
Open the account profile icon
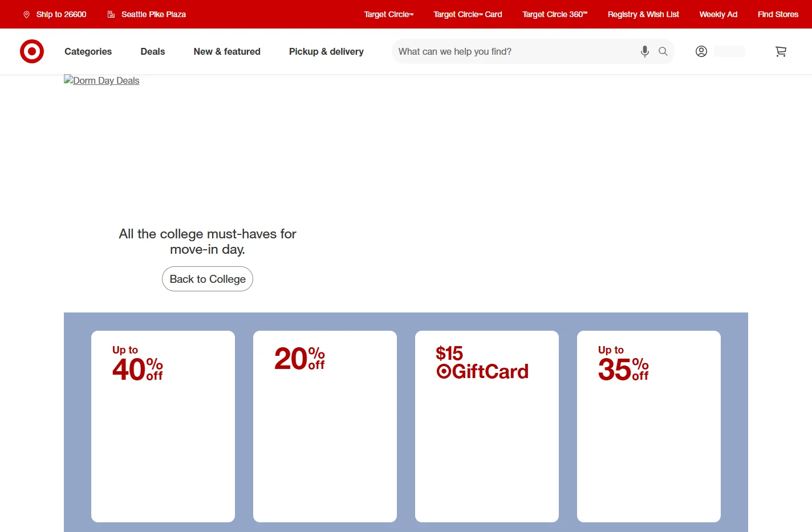(x=701, y=51)
